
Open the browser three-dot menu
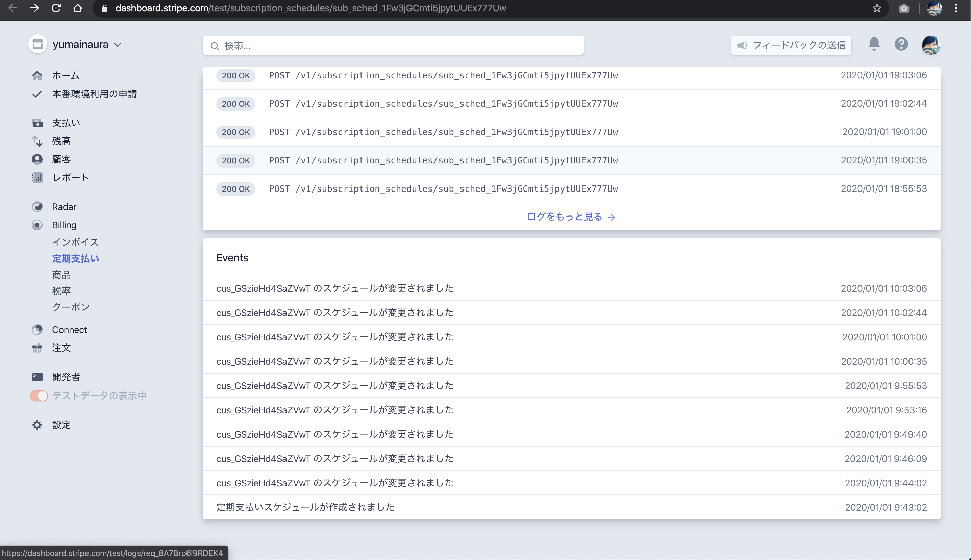point(956,8)
